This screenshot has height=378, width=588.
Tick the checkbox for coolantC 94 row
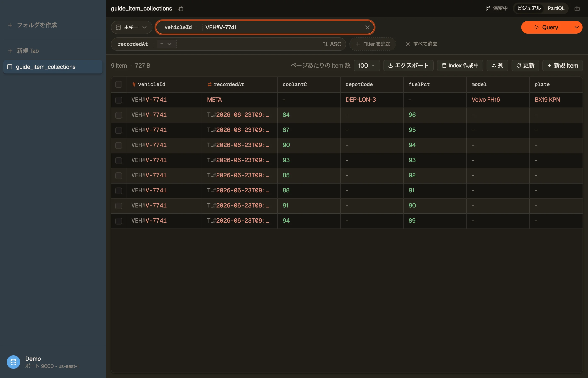click(x=118, y=221)
